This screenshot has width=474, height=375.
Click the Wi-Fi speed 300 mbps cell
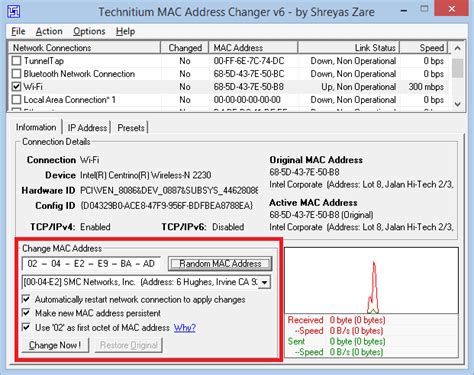pos(426,87)
